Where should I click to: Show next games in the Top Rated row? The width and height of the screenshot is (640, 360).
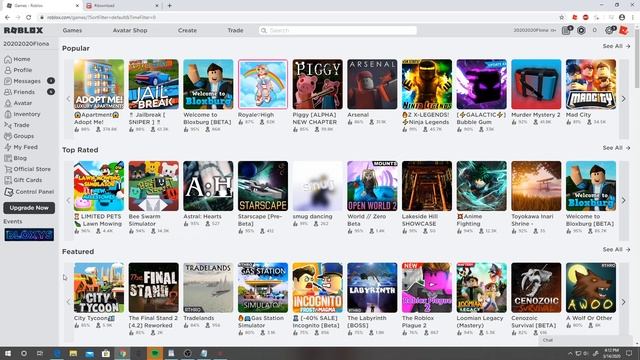click(x=623, y=200)
